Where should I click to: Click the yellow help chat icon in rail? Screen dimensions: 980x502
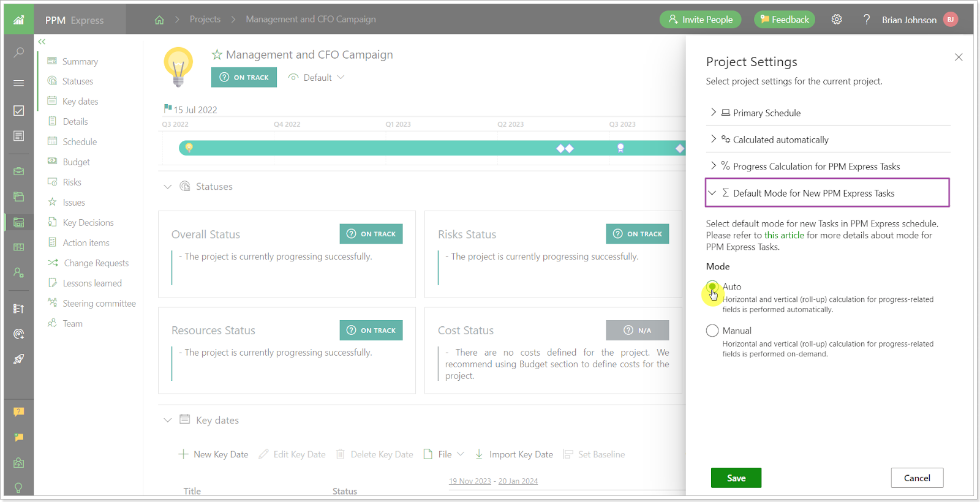pos(19,411)
